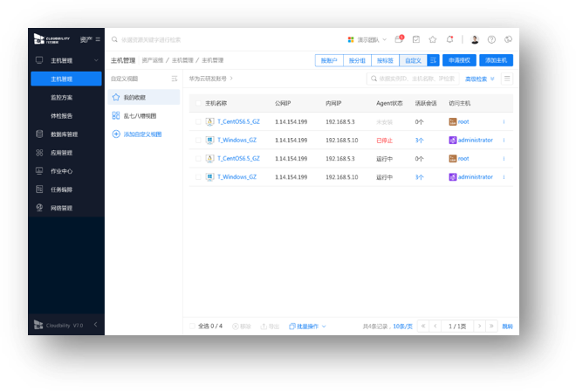The width and height of the screenshot is (576, 392).
Task: Tick checkbox for the 运行中 T_Windows_GZ row
Action: 198,176
